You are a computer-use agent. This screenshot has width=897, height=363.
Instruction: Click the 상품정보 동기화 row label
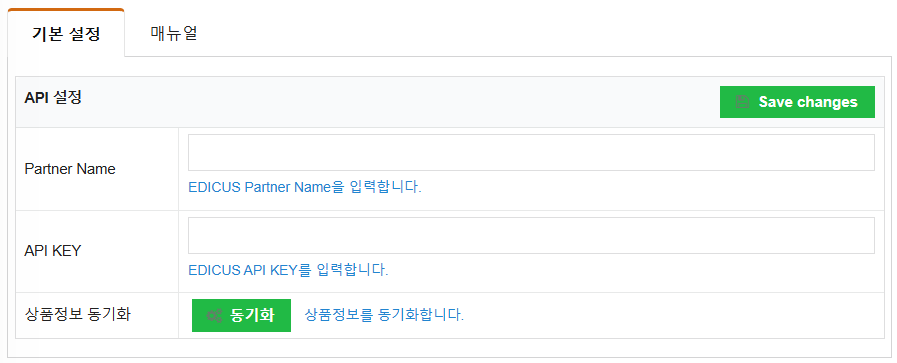point(78,315)
